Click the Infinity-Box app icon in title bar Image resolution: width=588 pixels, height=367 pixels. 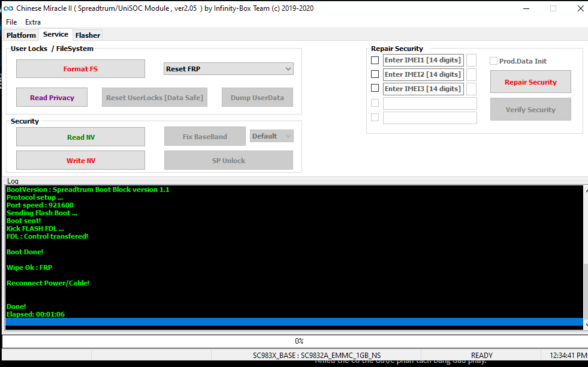point(8,8)
